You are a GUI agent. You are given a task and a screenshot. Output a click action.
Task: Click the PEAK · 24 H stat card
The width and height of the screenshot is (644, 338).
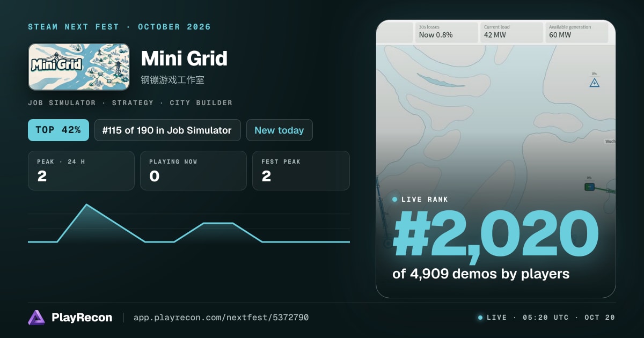coord(81,171)
